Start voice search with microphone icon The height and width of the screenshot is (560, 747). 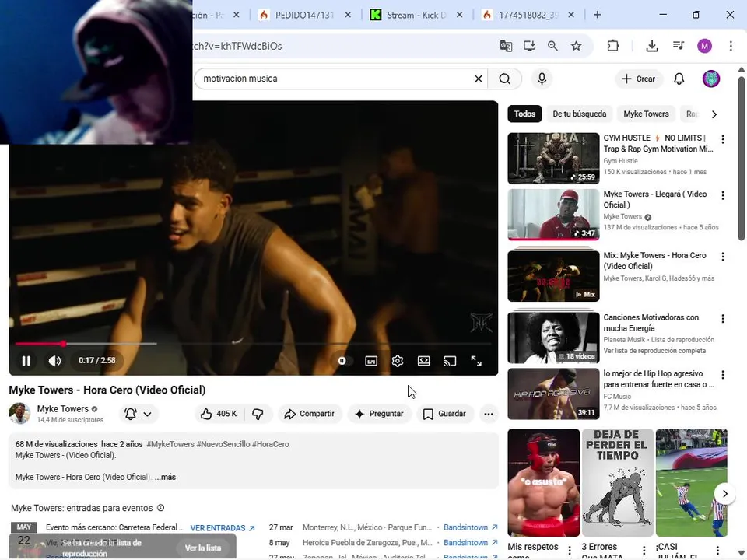click(x=542, y=79)
